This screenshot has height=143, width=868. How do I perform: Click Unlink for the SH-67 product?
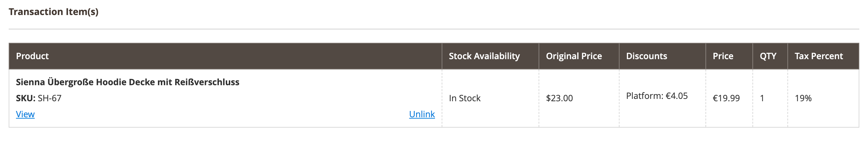(x=422, y=114)
